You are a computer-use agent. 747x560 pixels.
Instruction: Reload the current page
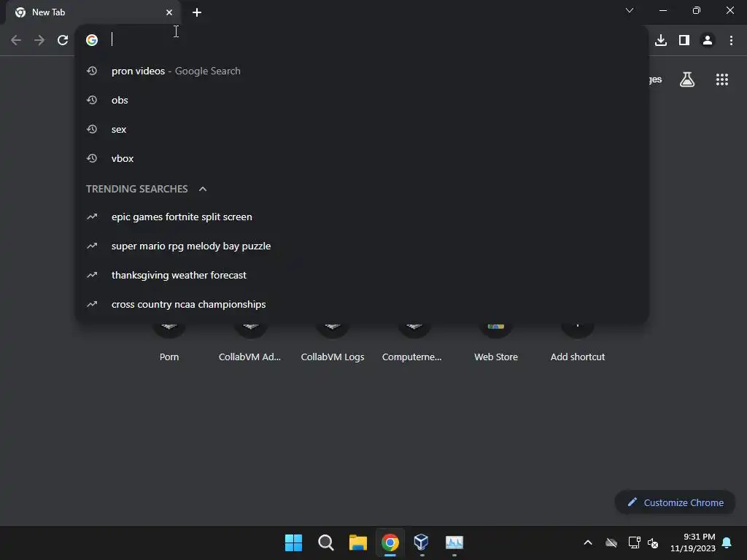tap(63, 40)
